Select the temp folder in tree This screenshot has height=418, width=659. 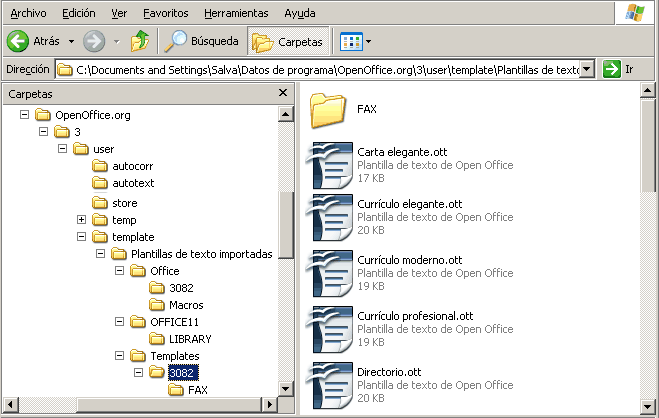click(x=114, y=220)
